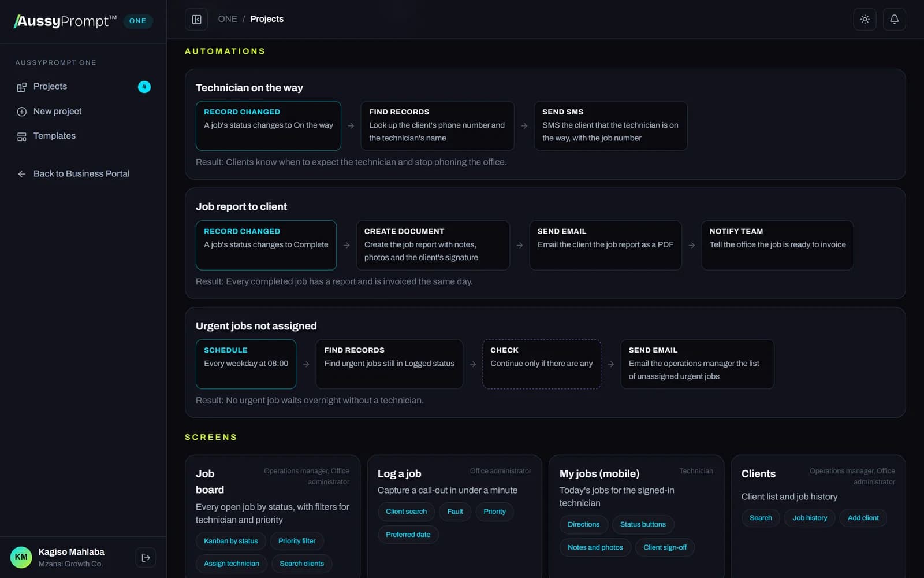Select the Send SMS step card

tap(610, 126)
